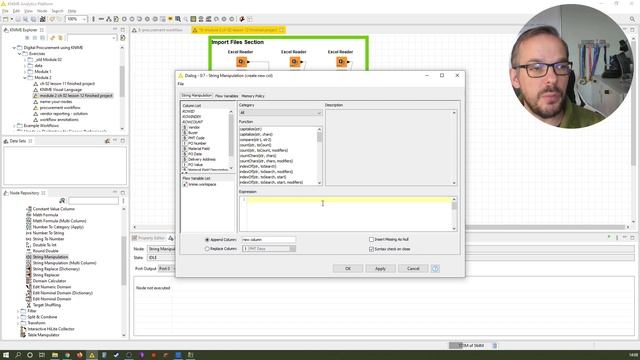
Task: Click the Data Sets panel toolbar icon
Action: point(107,141)
